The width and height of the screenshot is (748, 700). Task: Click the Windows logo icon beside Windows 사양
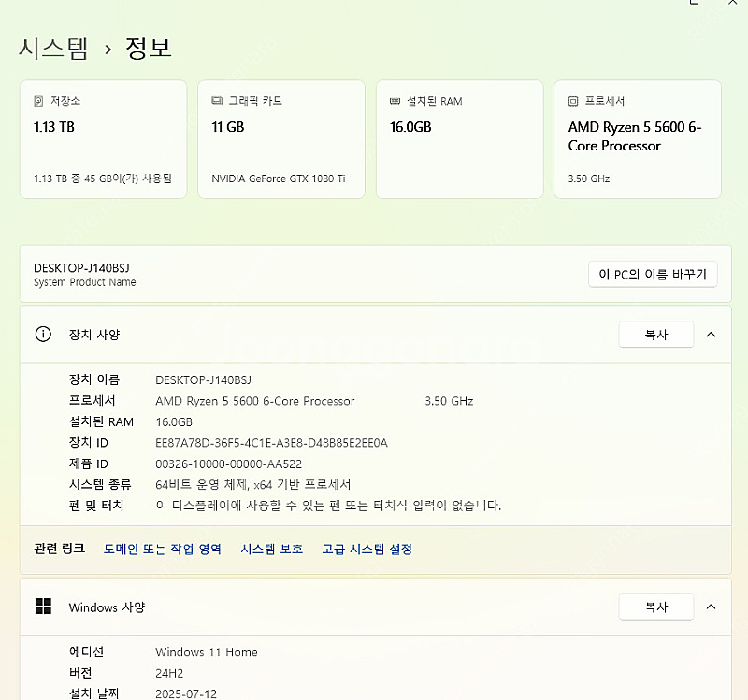click(x=43, y=606)
